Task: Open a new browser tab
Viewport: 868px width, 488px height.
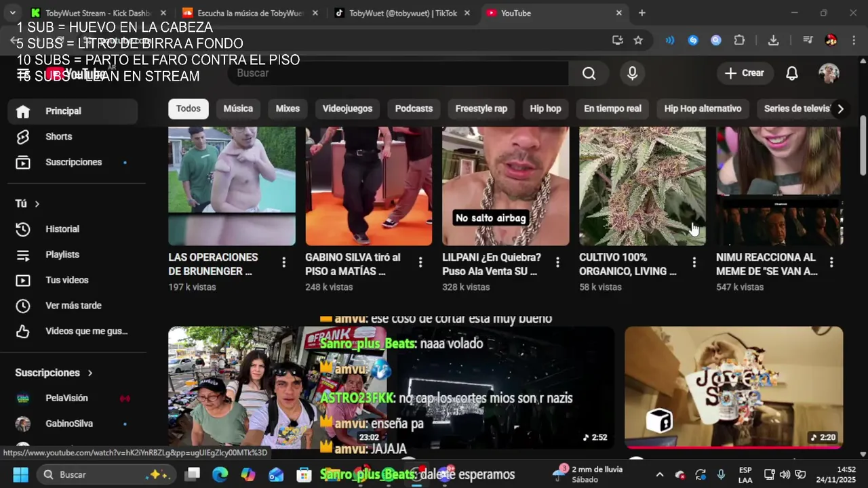Action: point(642,13)
